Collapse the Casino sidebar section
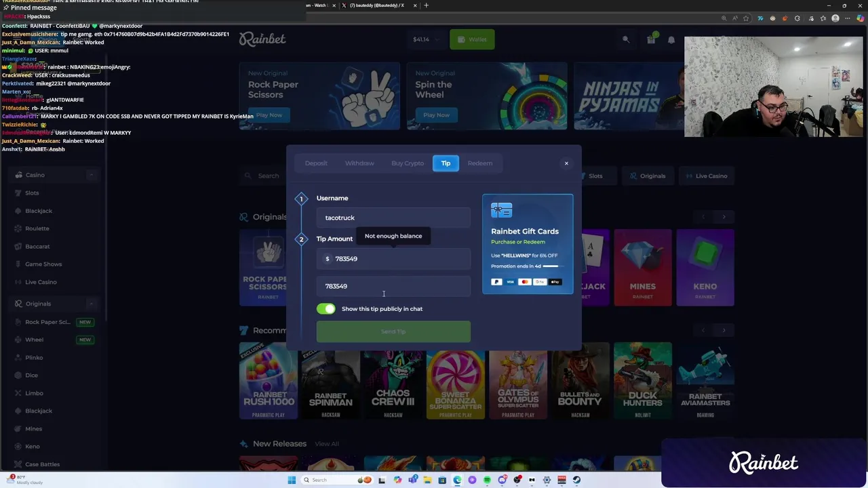The image size is (868, 488). tap(91, 175)
